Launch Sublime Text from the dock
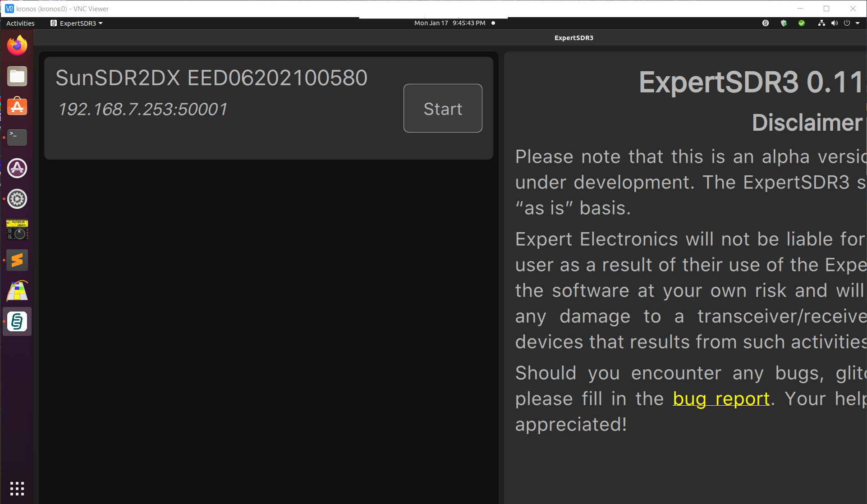This screenshot has height=504, width=867. click(x=17, y=260)
